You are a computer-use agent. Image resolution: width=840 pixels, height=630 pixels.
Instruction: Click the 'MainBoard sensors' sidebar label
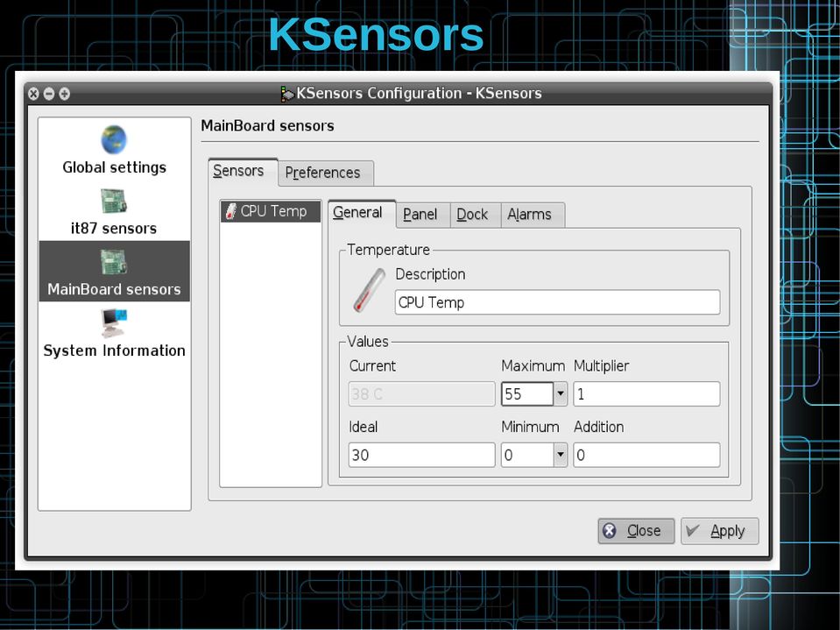114,289
